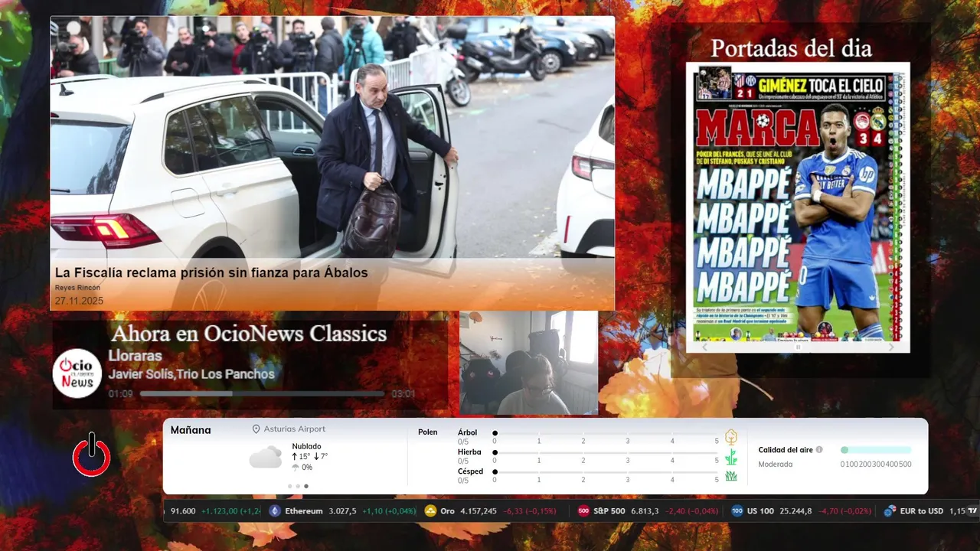Click the "Ethereum" ticker name
Screen dimensions: 980x551
click(x=304, y=511)
